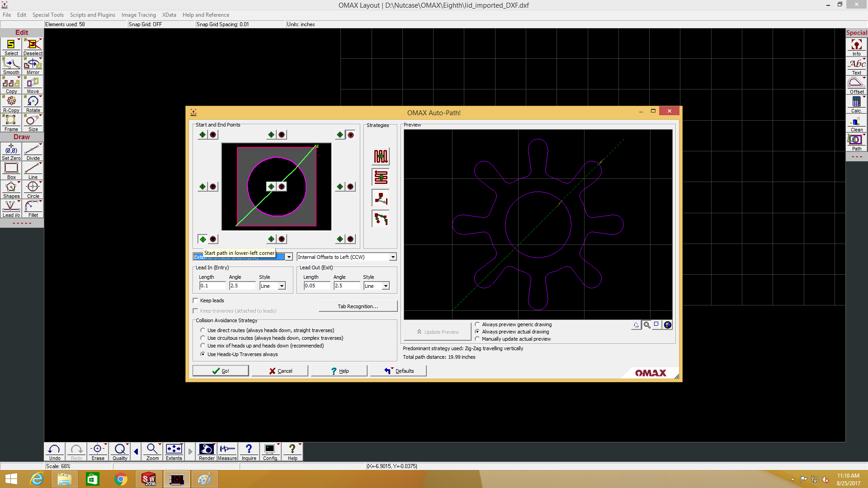Click the Tab Recognition button
Image resolution: width=868 pixels, height=488 pixels.
click(x=358, y=306)
